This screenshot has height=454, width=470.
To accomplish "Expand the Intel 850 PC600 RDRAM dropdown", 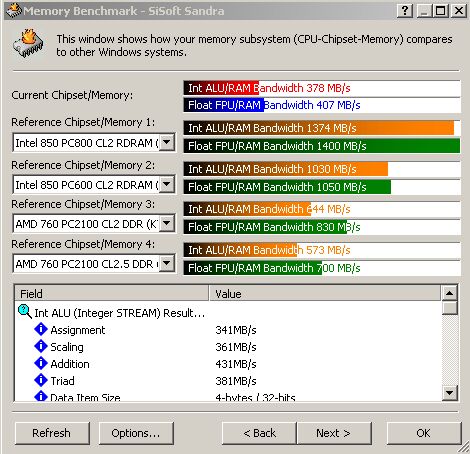I will [167, 184].
